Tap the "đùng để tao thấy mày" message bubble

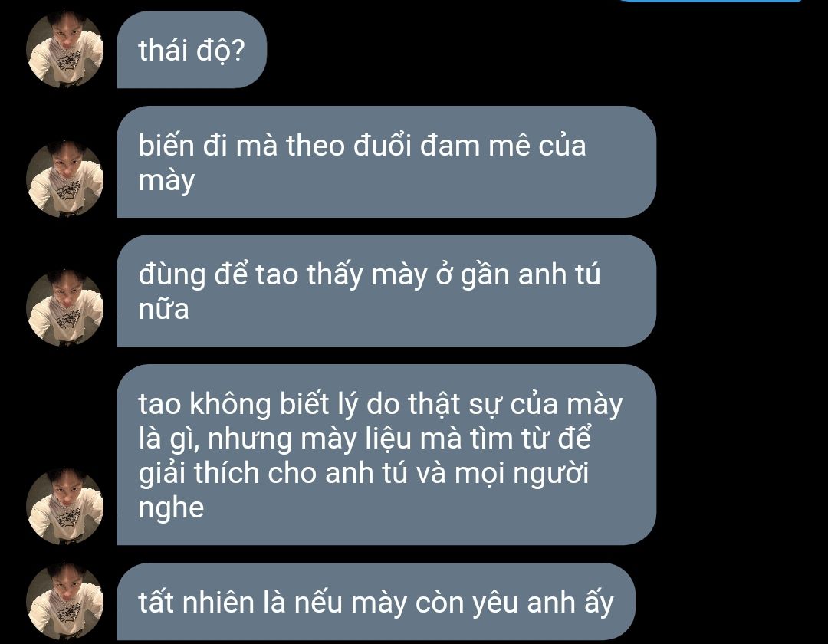coord(386,291)
